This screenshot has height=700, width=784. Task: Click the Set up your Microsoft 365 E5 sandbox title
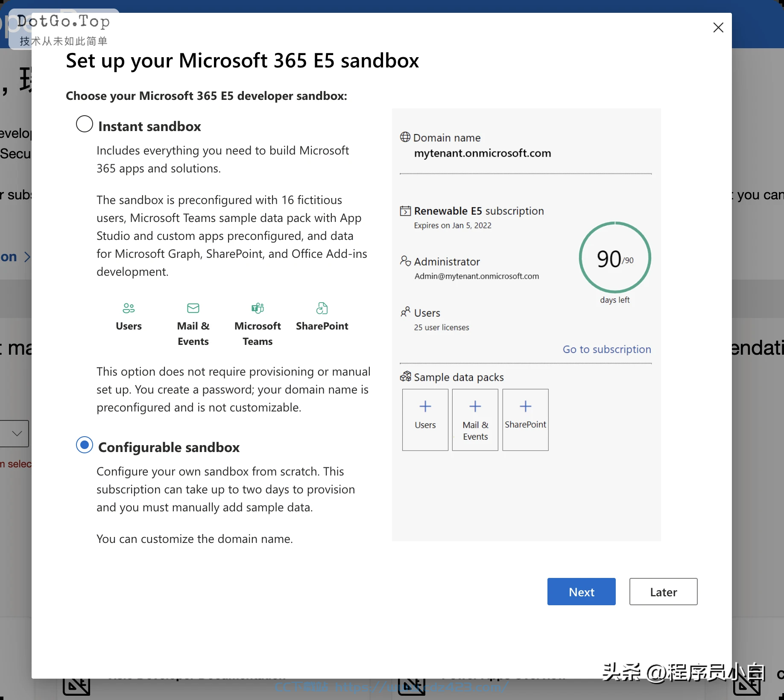[243, 61]
